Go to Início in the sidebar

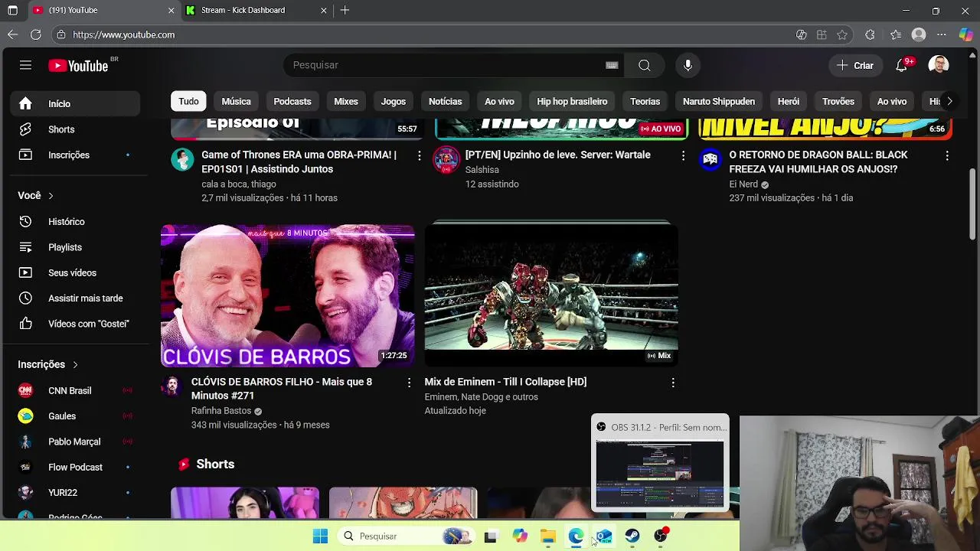pos(76,104)
